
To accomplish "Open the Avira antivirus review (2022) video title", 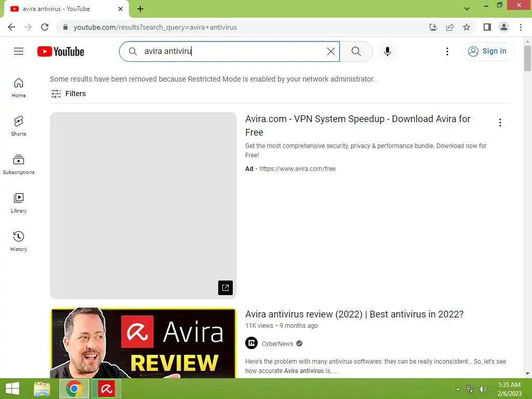I will (x=354, y=314).
